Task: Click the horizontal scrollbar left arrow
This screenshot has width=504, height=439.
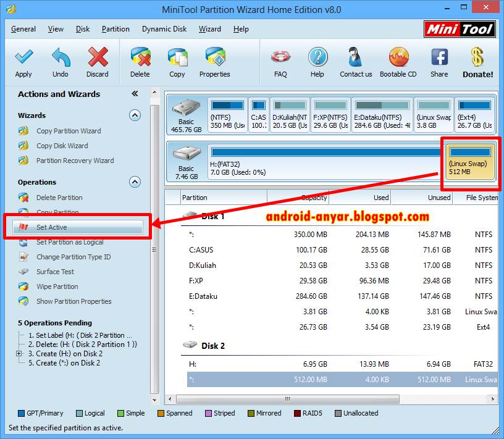Action: (x=170, y=399)
